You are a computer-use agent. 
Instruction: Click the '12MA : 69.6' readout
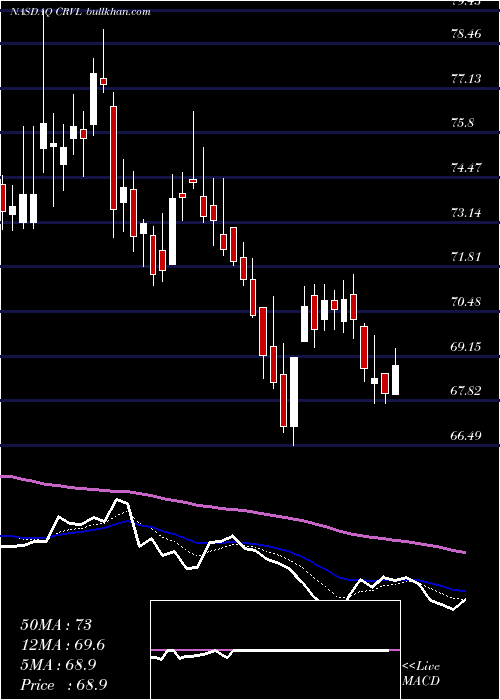pos(63,645)
